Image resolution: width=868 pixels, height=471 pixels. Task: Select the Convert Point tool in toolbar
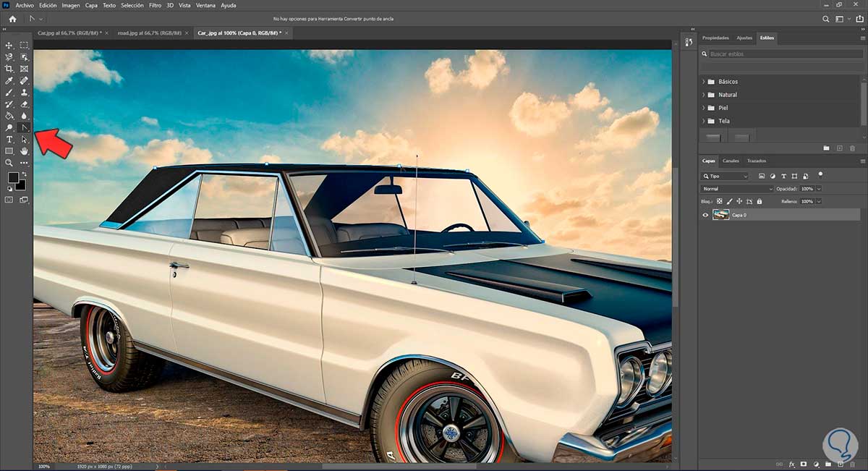coord(24,127)
